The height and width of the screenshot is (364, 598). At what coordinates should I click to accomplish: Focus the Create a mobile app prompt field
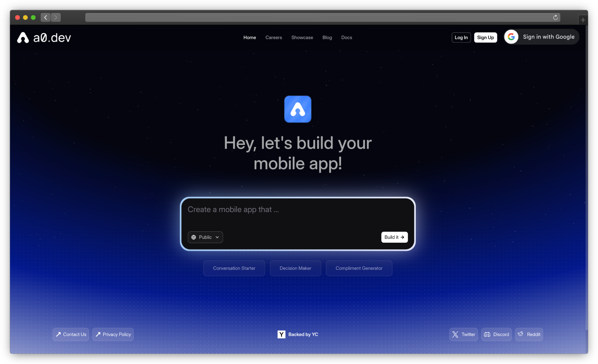(297, 214)
